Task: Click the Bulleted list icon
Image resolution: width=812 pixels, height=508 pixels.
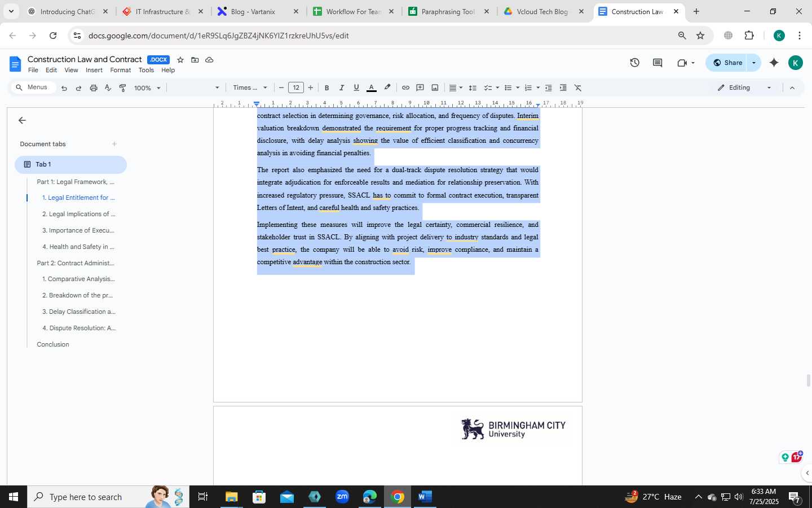Action: [508, 88]
